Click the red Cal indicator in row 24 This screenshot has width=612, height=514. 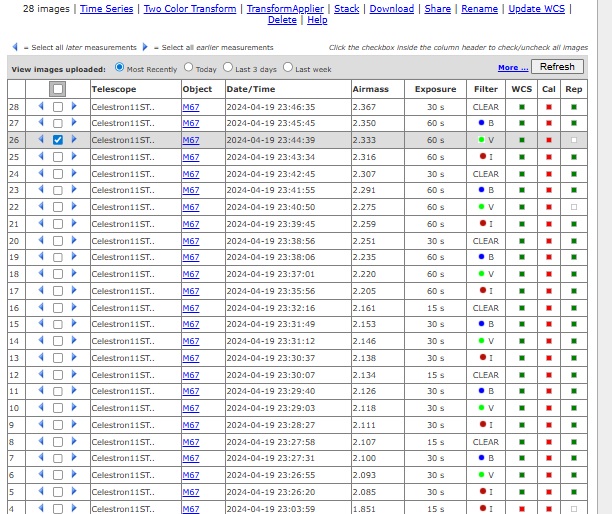548,173
